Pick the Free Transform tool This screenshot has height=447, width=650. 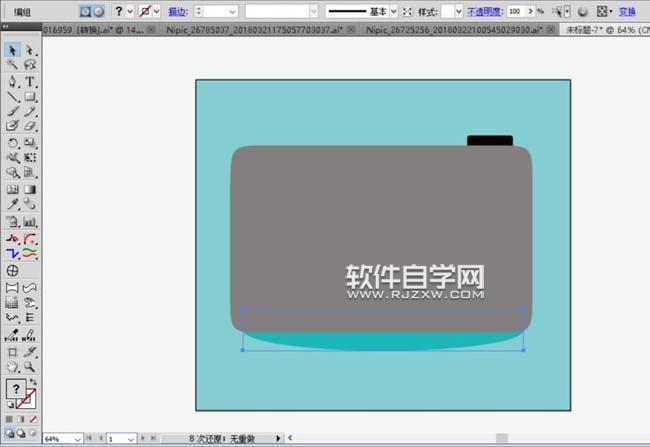pyautogui.click(x=29, y=158)
